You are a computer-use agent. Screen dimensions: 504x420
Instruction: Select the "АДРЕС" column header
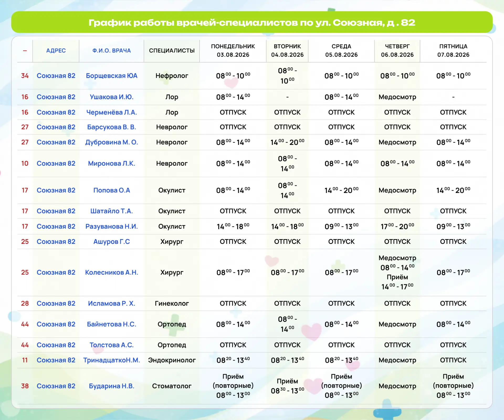tap(56, 51)
